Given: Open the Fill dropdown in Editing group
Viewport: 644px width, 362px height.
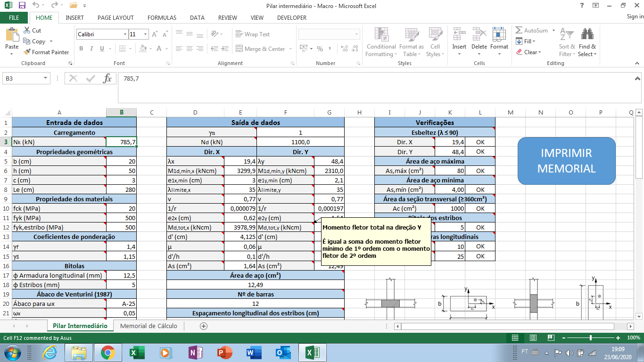Looking at the screenshot, I should coord(526,41).
